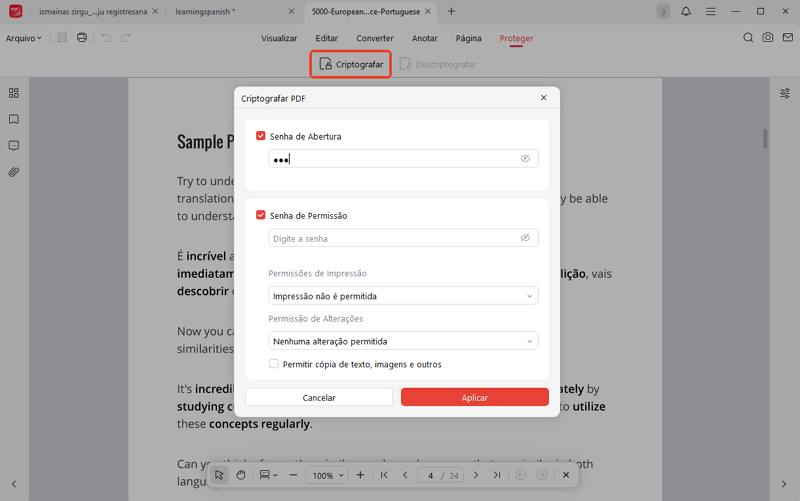
Task: Open the page display mode dropdown
Action: (x=268, y=475)
